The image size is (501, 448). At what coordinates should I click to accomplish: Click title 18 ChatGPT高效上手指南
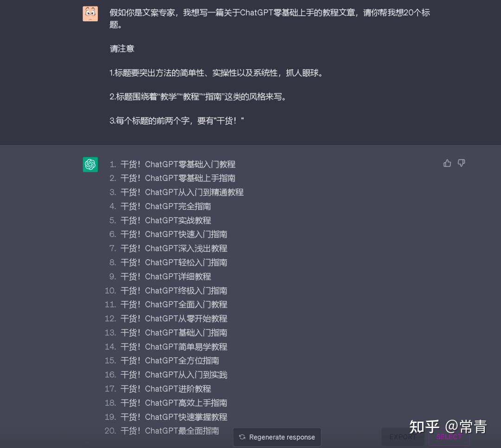coord(174,403)
